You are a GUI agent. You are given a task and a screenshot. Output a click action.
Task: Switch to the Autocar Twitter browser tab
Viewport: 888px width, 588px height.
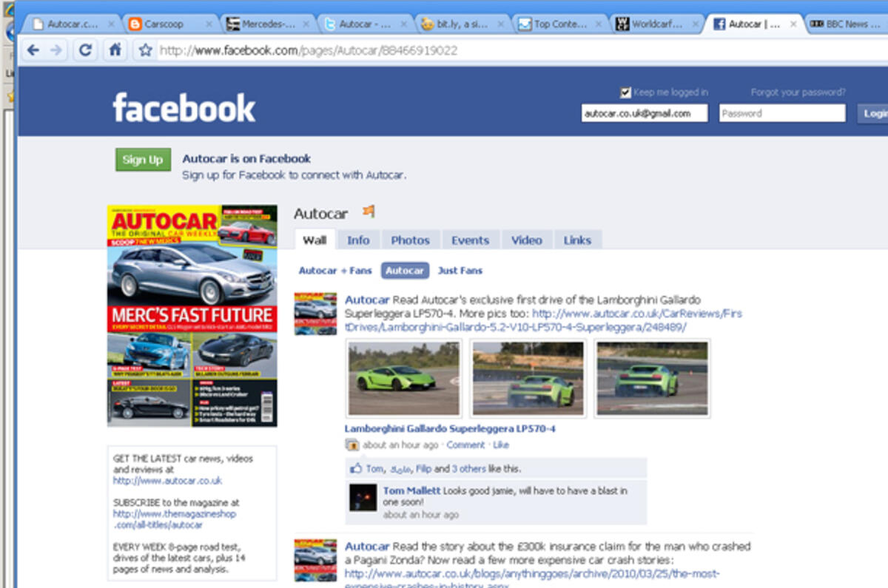point(367,24)
